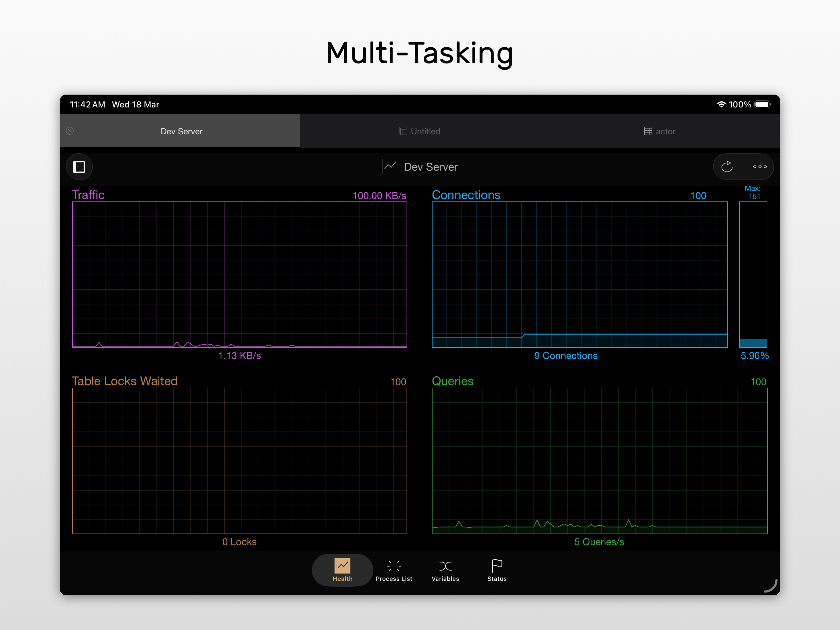Click the 'Max: 151' label

pos(753,193)
